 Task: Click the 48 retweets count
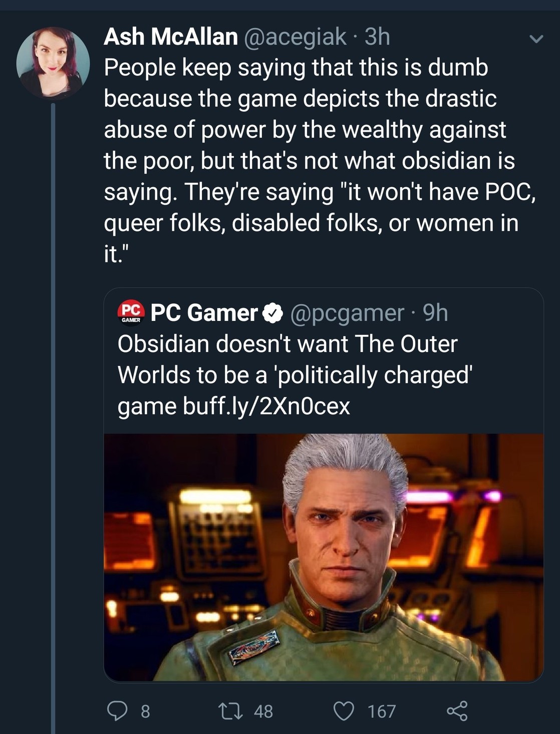pos(263,711)
